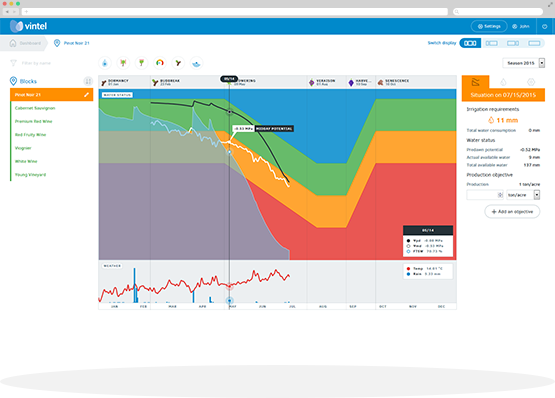Open the John user menu

[521, 27]
